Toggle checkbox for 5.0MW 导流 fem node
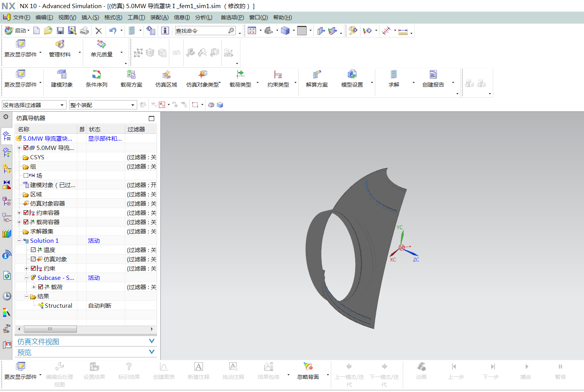 point(26,148)
